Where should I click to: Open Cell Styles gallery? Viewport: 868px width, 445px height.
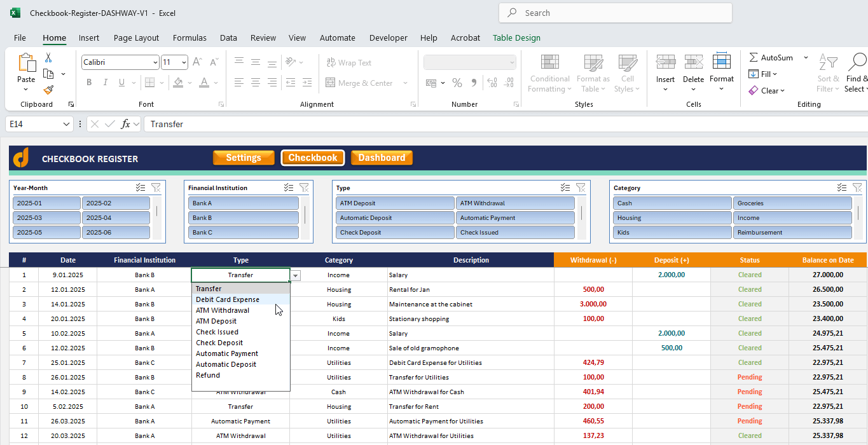click(628, 74)
